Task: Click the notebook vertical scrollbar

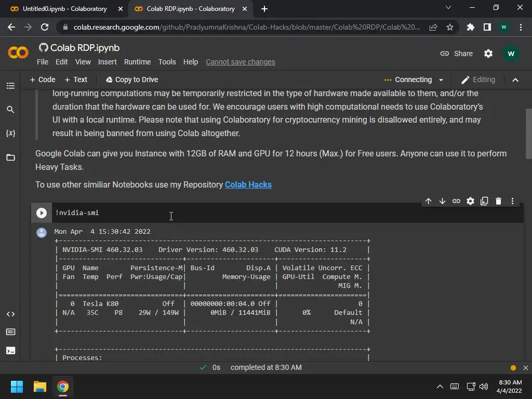Action: click(x=528, y=134)
